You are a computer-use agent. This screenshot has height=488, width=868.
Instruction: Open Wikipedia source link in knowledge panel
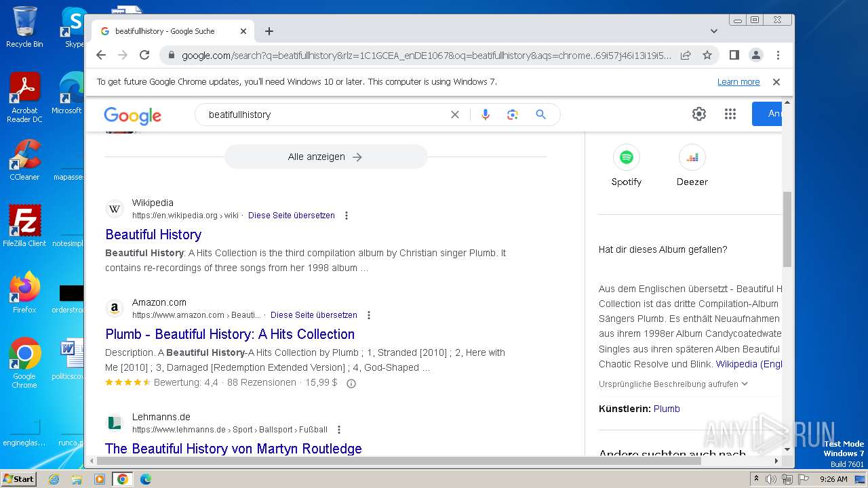[749, 364]
